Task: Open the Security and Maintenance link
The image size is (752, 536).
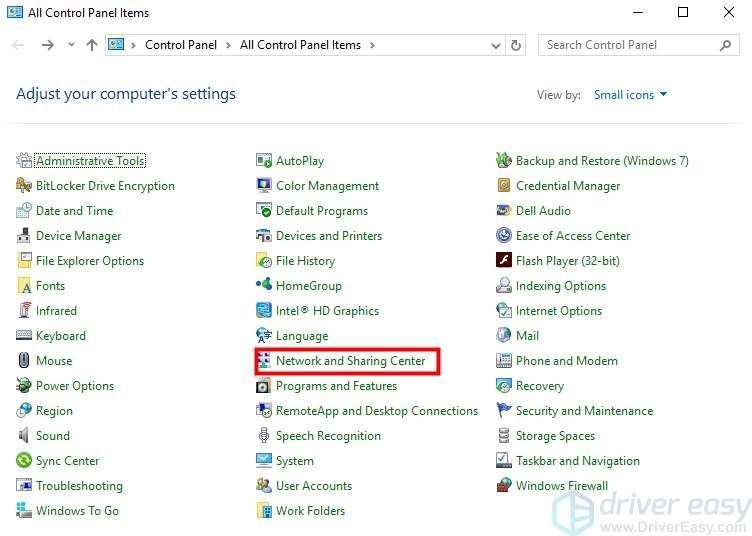Action: 584,411
